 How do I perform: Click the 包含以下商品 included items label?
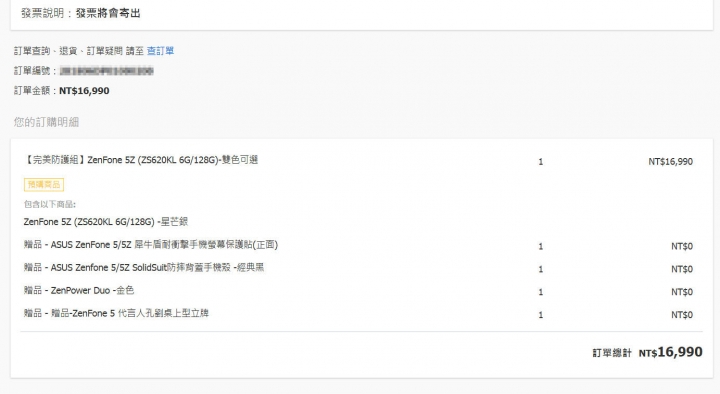(x=50, y=204)
